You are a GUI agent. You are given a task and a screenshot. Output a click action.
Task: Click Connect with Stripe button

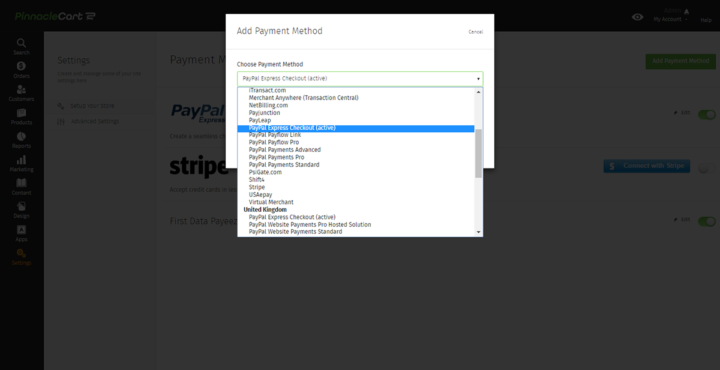[x=647, y=166]
